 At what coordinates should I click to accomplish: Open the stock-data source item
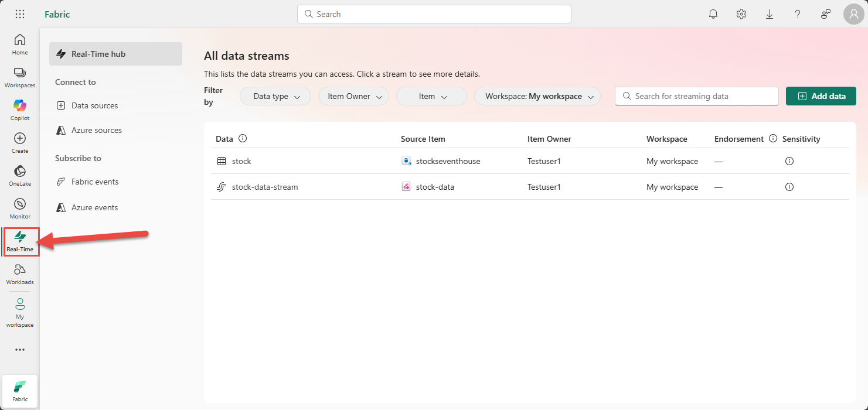(435, 187)
